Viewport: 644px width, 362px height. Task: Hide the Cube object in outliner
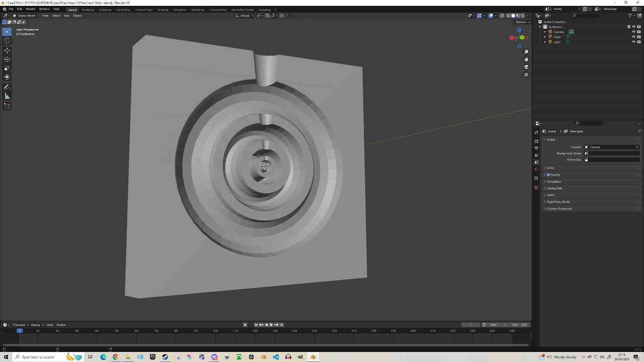pyautogui.click(x=634, y=37)
